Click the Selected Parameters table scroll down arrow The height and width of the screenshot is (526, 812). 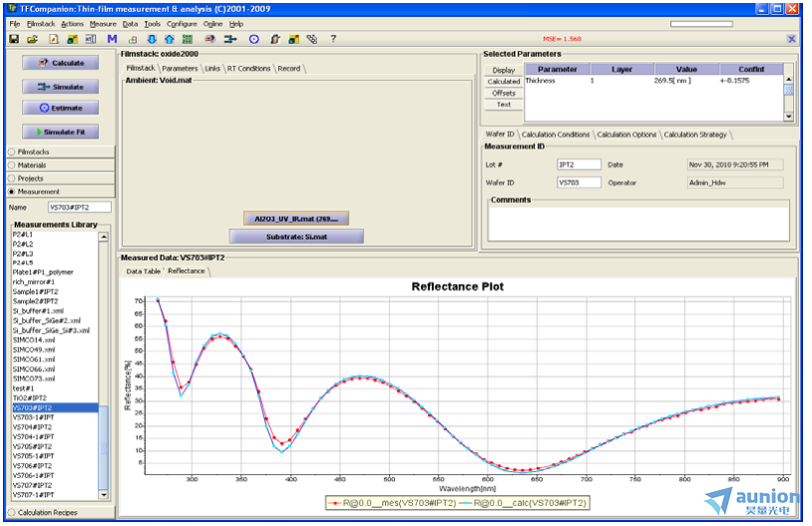[x=789, y=117]
